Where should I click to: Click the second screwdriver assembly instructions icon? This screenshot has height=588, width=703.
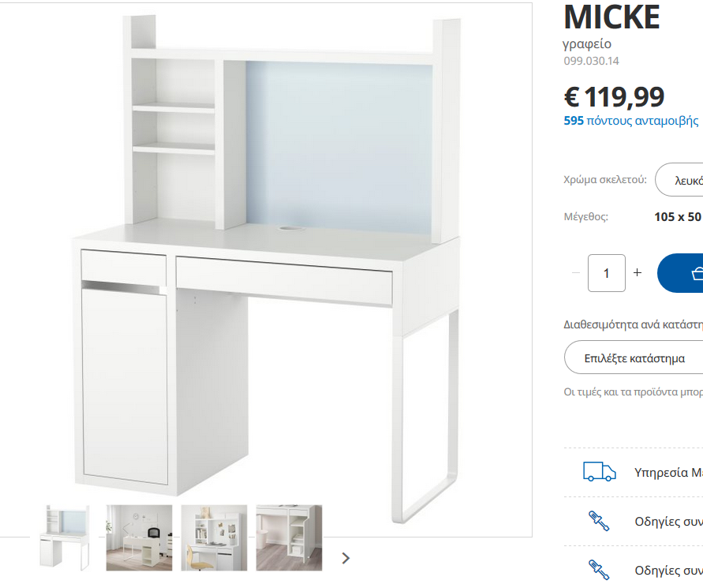pyautogui.click(x=599, y=570)
